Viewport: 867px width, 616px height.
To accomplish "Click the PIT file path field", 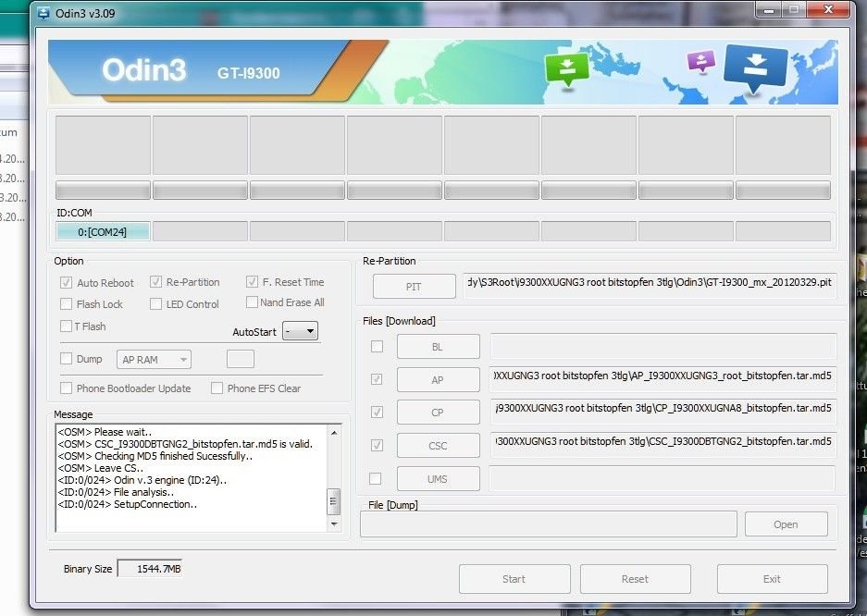I will [x=650, y=285].
